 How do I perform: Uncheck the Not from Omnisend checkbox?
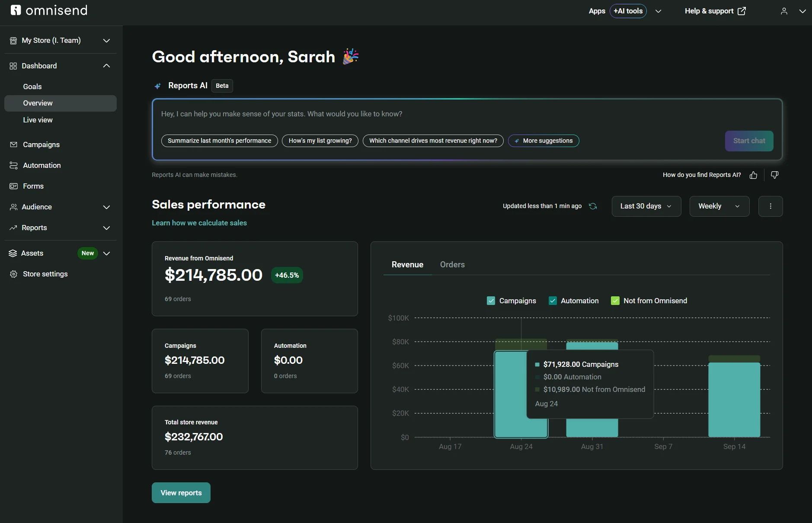[x=615, y=301]
